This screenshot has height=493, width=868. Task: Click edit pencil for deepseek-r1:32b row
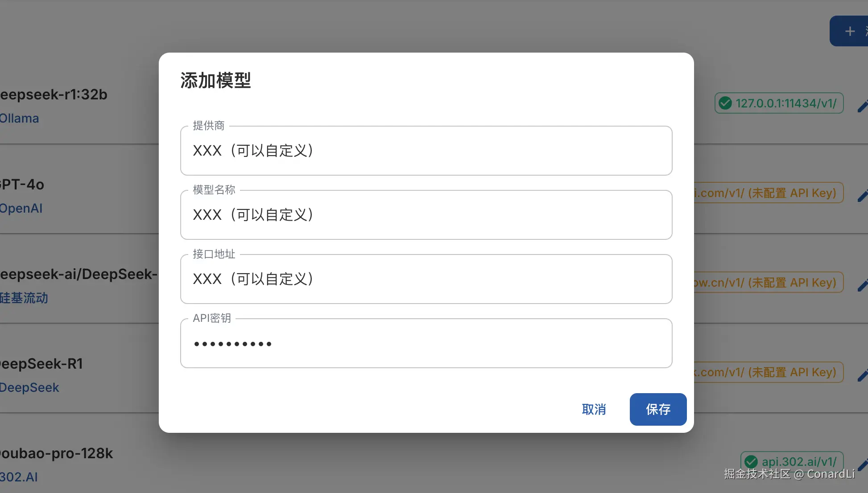[x=863, y=106]
